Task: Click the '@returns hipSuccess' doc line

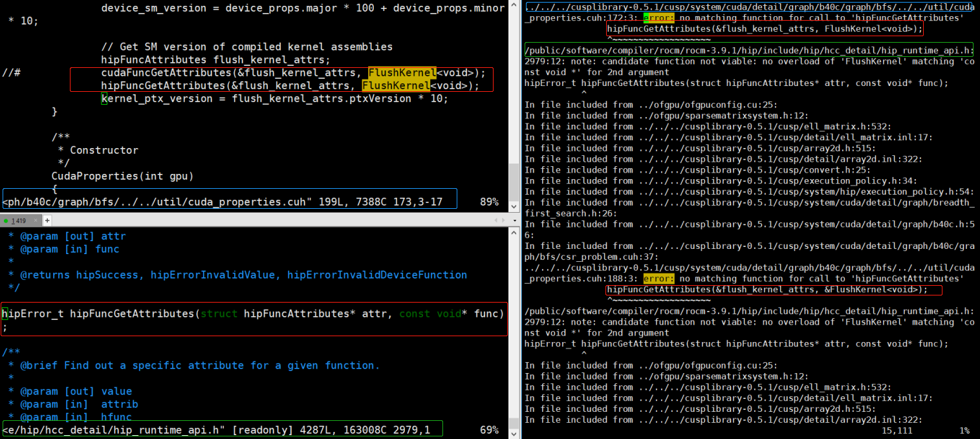Action: coord(237,275)
